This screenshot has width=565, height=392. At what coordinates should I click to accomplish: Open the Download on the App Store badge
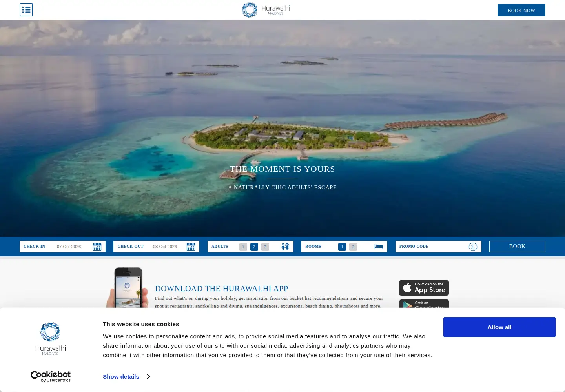click(424, 288)
